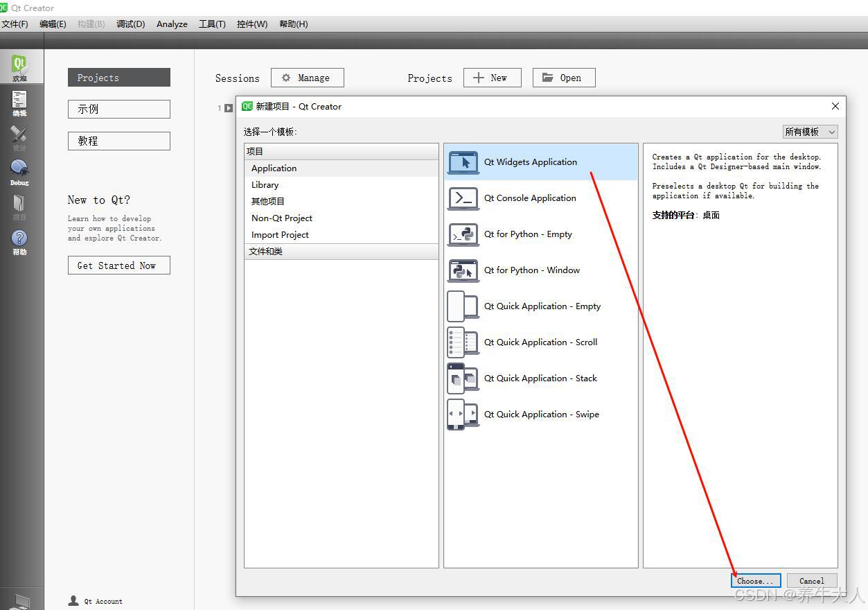Switch to the Edit mode icon

point(19,103)
